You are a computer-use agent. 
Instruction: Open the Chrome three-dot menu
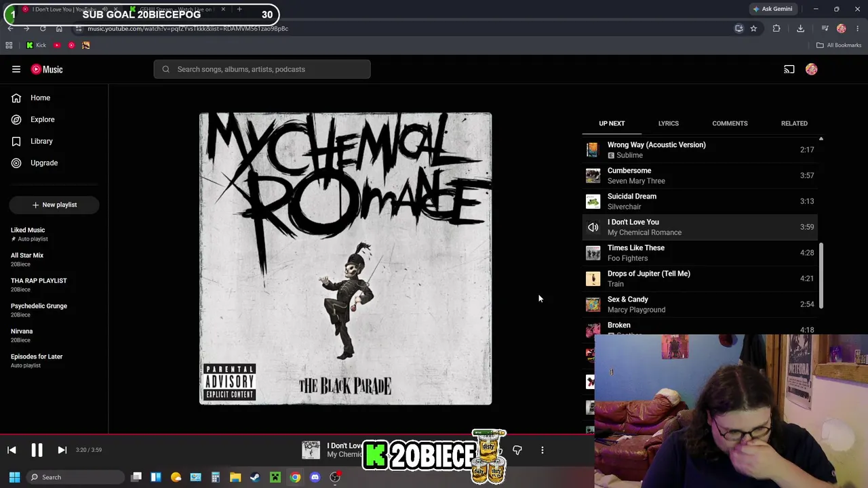[858, 28]
